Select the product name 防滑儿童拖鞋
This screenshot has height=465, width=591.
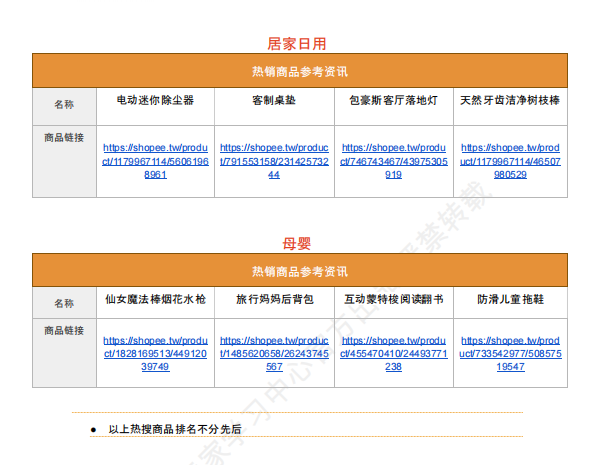[510, 299]
